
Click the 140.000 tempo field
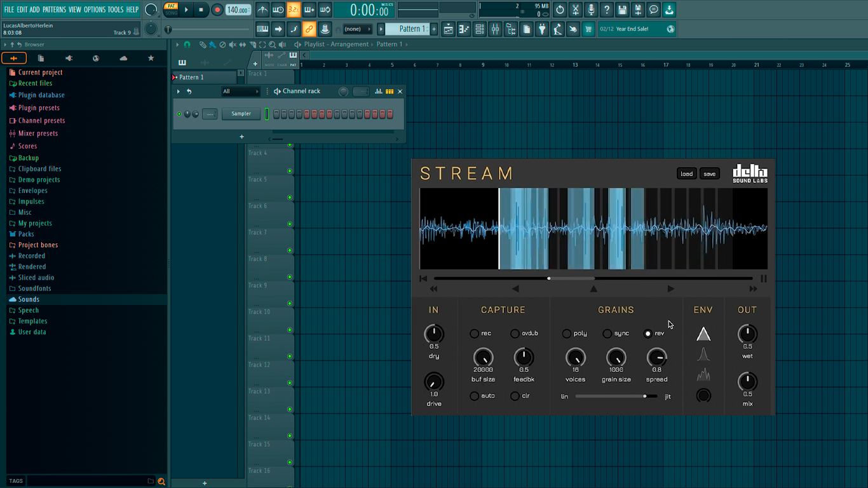[238, 10]
